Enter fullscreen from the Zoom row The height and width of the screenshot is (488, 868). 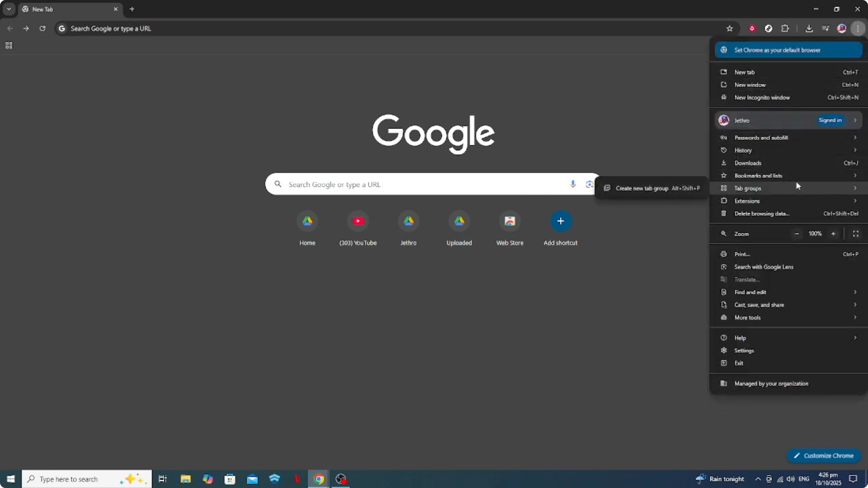[x=856, y=233]
